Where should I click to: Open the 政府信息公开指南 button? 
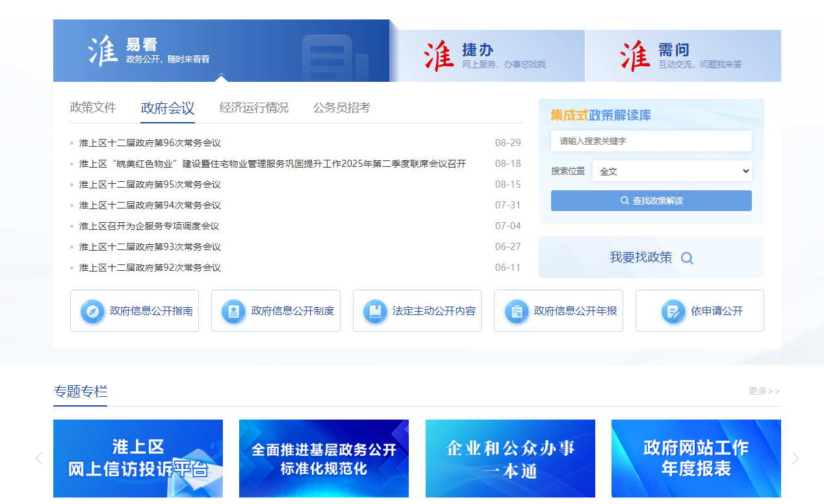tap(135, 311)
